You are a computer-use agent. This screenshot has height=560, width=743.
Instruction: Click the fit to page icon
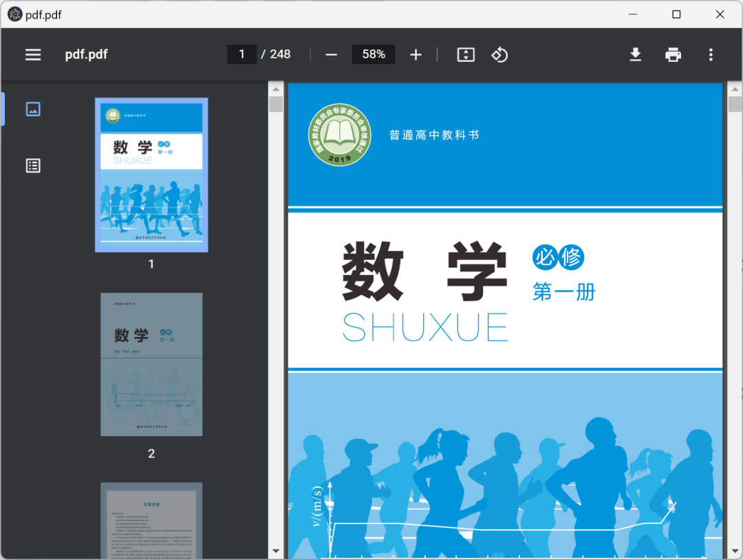(466, 55)
